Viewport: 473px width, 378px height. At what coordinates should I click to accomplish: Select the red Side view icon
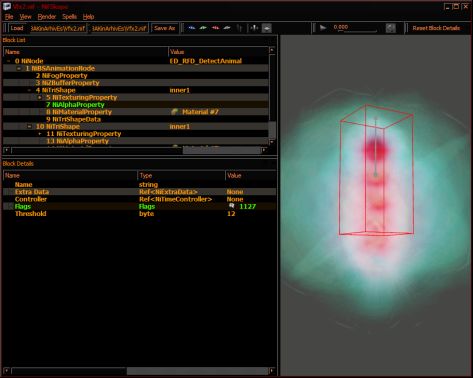coord(215,28)
